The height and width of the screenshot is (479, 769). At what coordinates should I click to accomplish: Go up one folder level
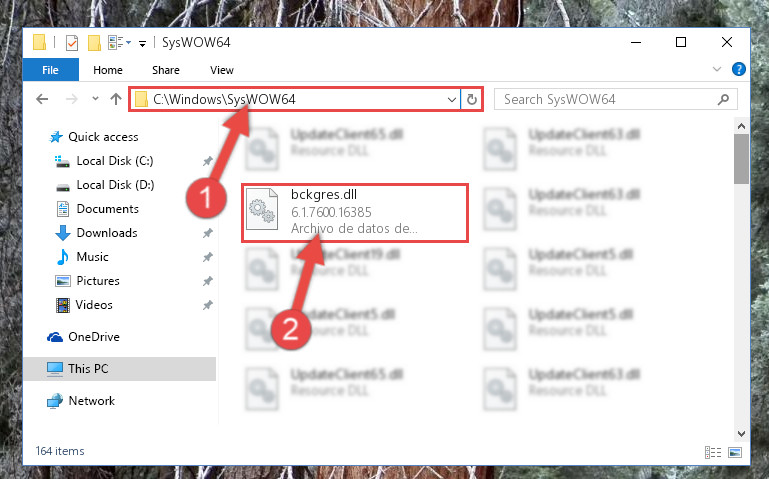coord(116,100)
